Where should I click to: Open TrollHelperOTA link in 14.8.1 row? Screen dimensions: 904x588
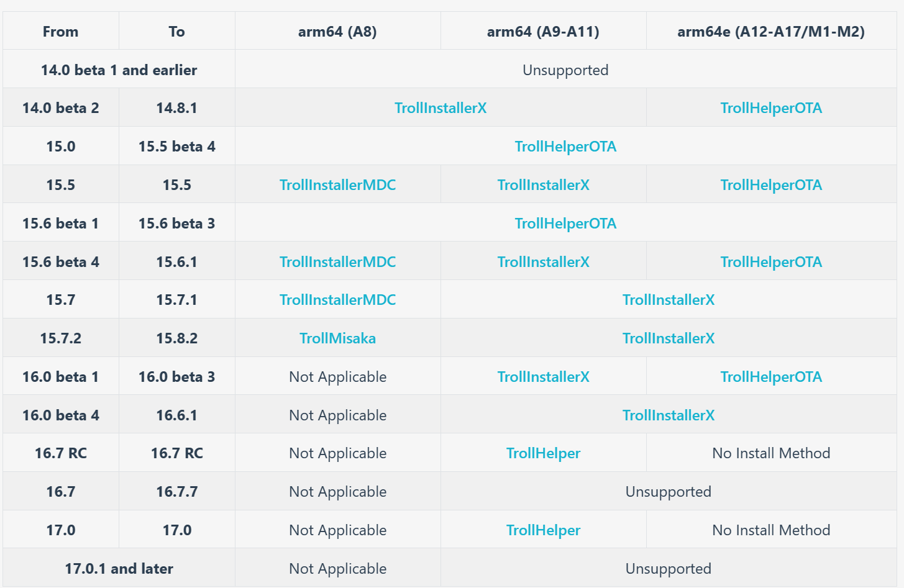pos(770,108)
